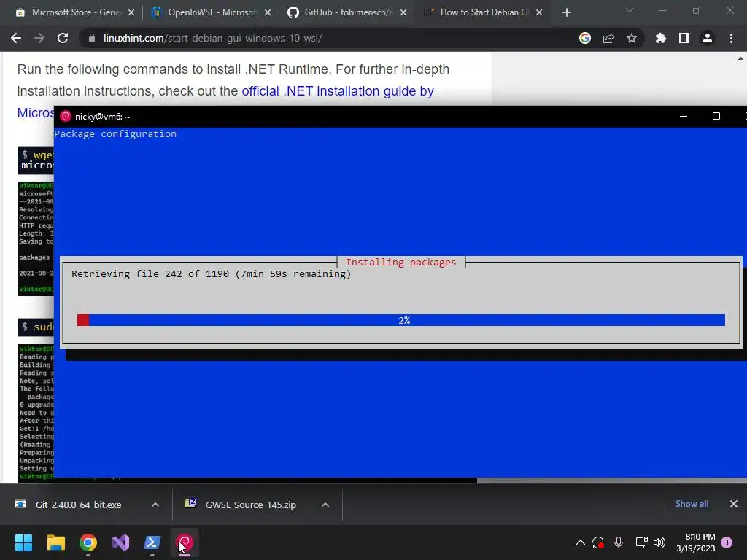Image resolution: width=747 pixels, height=560 pixels.
Task: Click the microphone tray icon
Action: 619,542
